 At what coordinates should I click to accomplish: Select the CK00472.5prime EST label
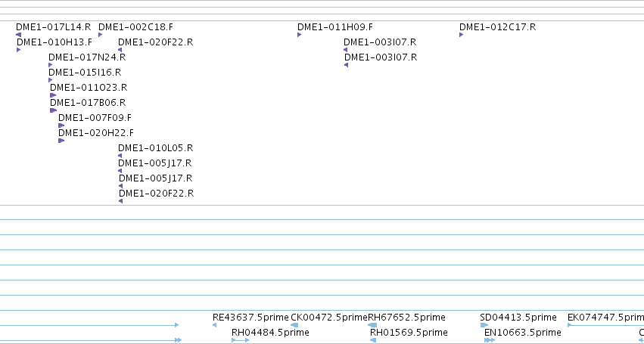pyautogui.click(x=329, y=318)
